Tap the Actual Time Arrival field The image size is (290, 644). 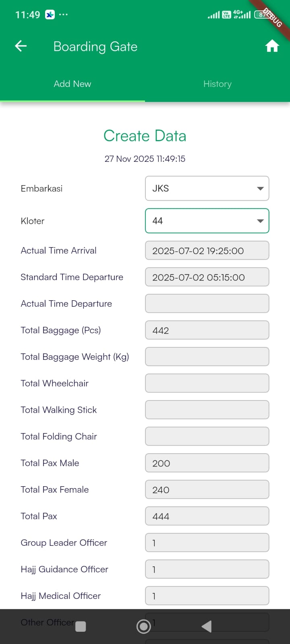click(x=207, y=250)
